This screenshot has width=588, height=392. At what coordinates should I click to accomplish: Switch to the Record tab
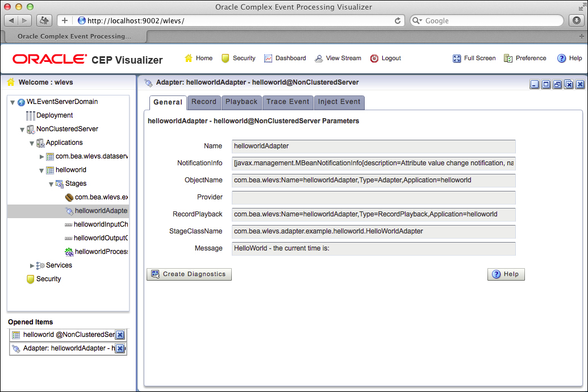204,102
